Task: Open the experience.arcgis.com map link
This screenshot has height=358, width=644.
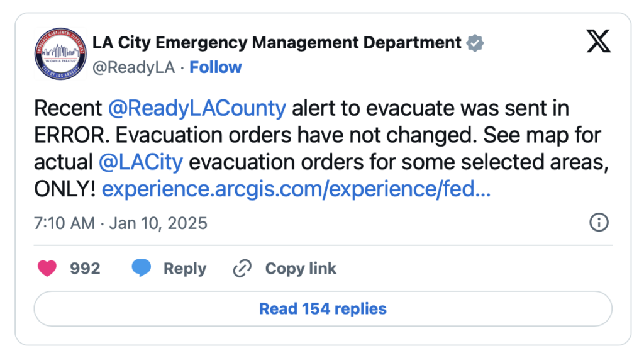Action: tap(296, 189)
